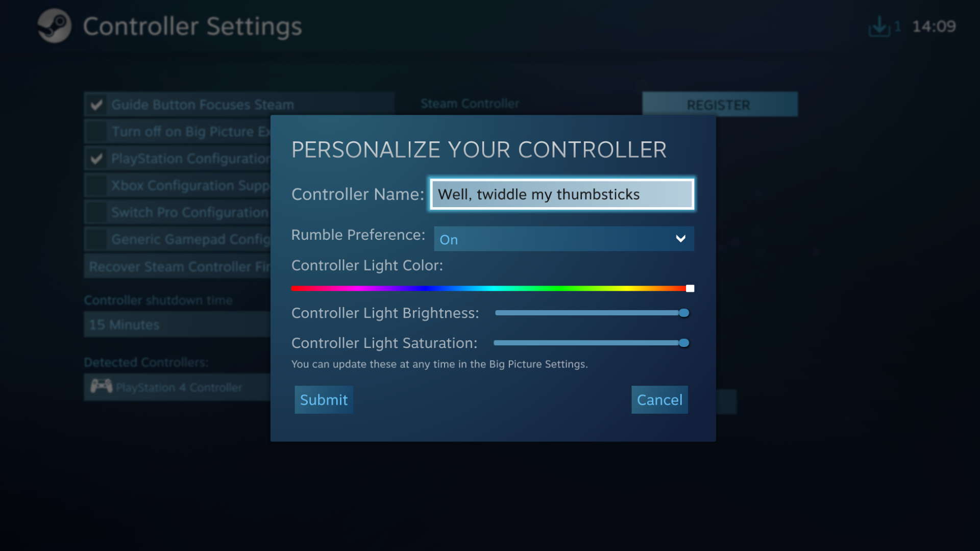Click the PlayStation 4 Controller icon
Image resolution: width=980 pixels, height=551 pixels.
pos(100,387)
